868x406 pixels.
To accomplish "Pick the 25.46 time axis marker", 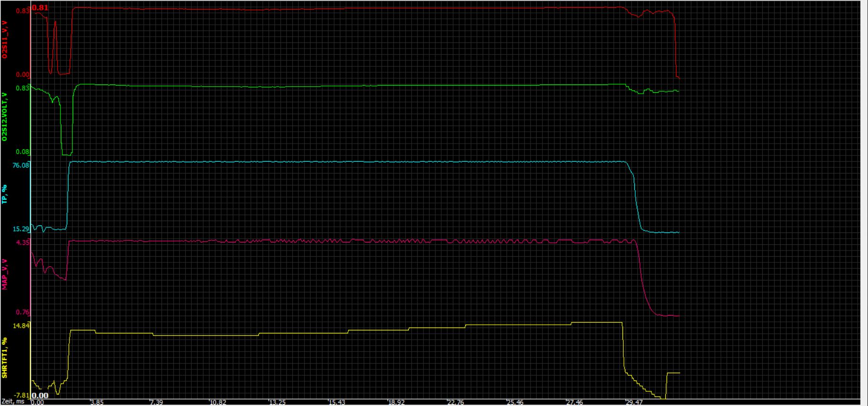I will pyautogui.click(x=515, y=402).
